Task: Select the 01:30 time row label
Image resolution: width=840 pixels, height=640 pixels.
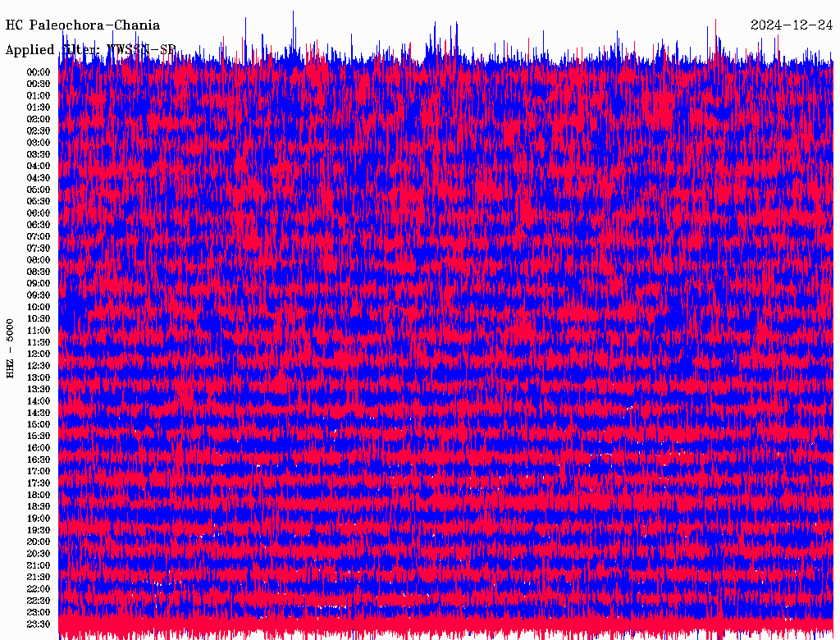Action: [x=39, y=107]
